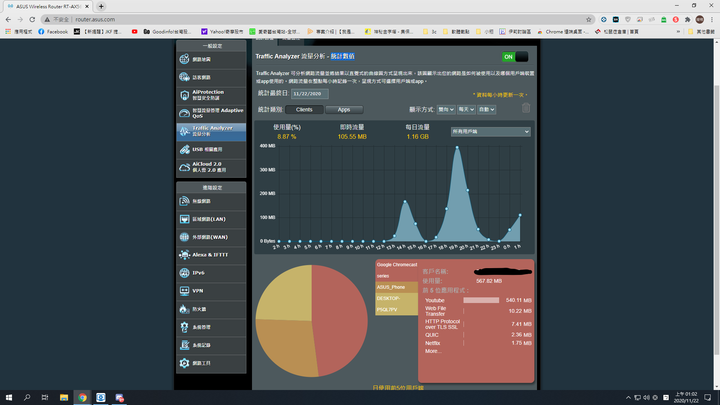Click the QUIC row in the app list
Screen dimensions: 720x405
point(478,335)
